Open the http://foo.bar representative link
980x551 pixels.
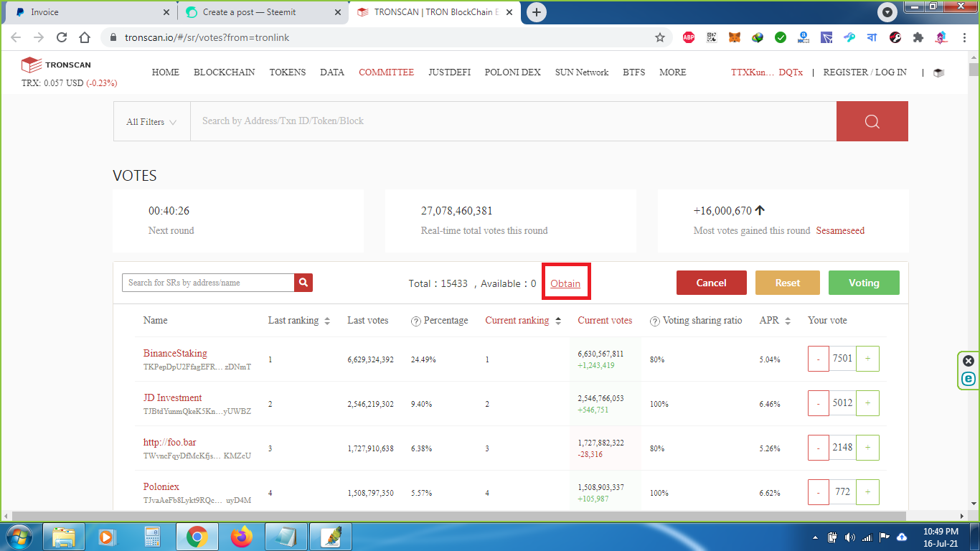click(170, 442)
